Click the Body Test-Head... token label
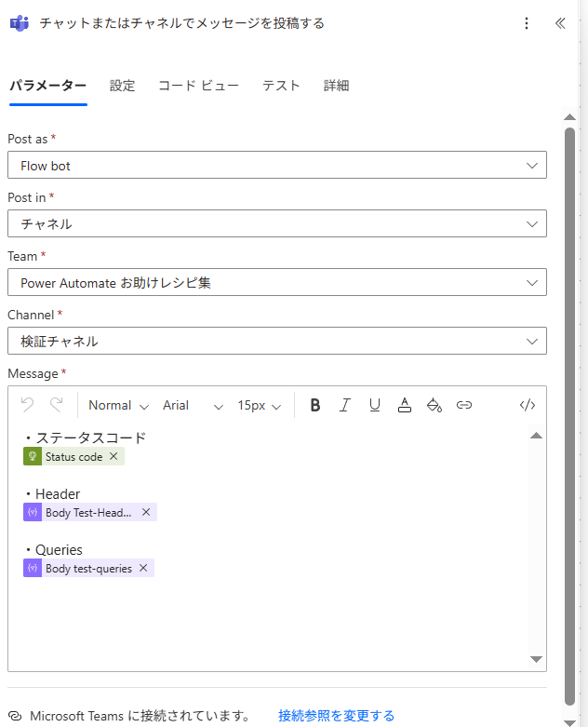Screen dimensions: 588x727 pyautogui.click(x=88, y=512)
